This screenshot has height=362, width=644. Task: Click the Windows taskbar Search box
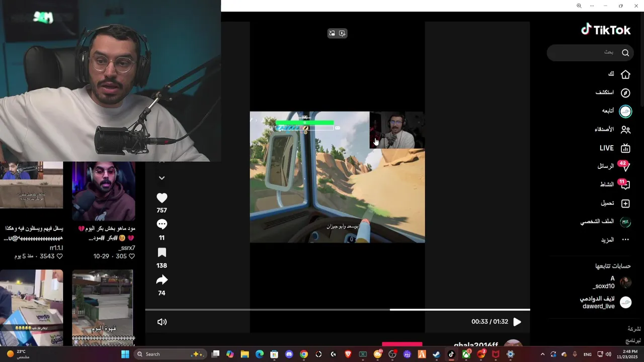170,354
